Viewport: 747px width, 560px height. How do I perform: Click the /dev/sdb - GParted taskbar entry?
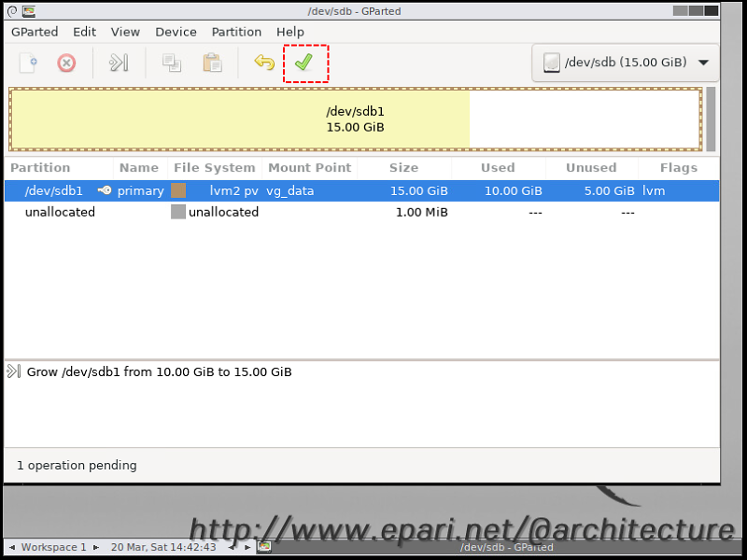[506, 547]
